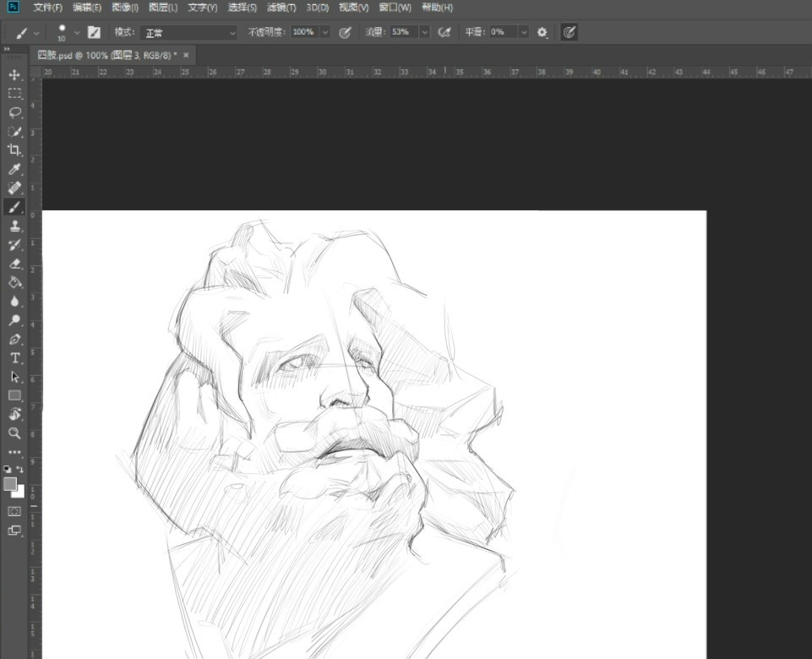Choose the Eyedropper tool
This screenshot has height=659, width=812.
(x=14, y=170)
